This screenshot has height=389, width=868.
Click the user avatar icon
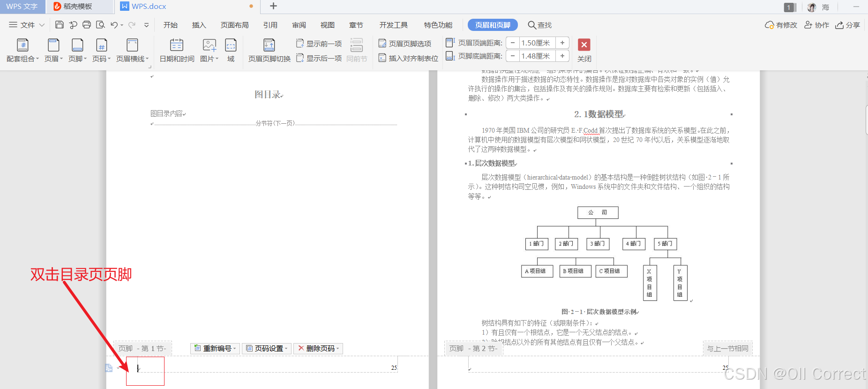812,7
